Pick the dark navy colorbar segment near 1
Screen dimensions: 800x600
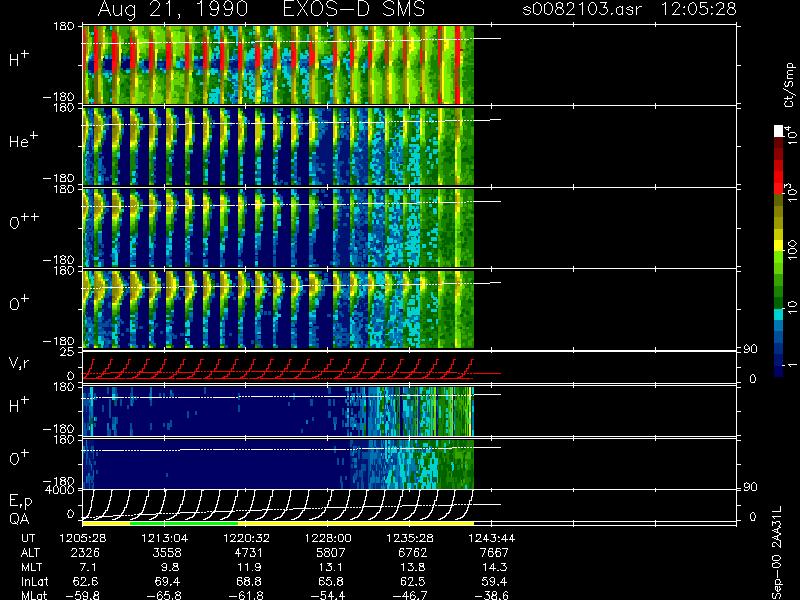click(x=779, y=371)
